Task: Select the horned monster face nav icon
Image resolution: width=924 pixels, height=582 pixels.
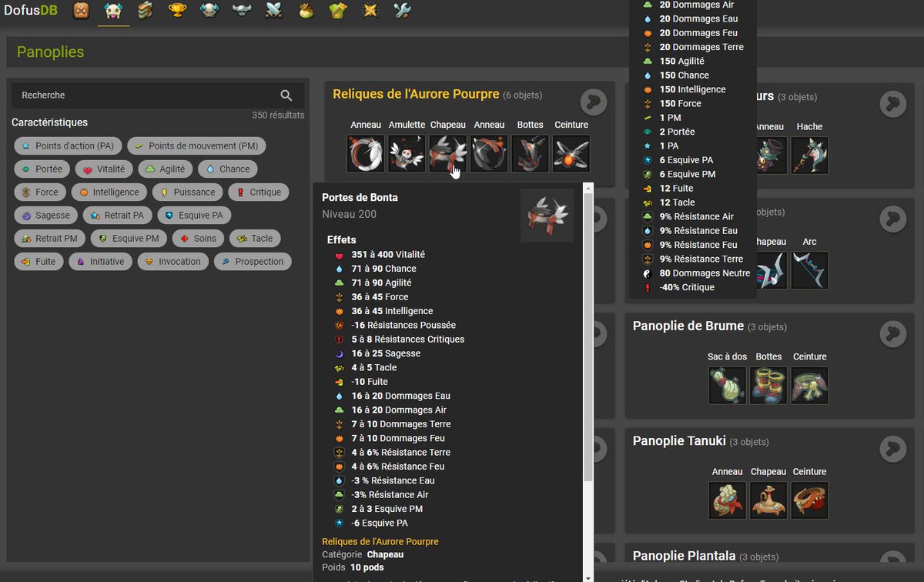Action: point(113,11)
